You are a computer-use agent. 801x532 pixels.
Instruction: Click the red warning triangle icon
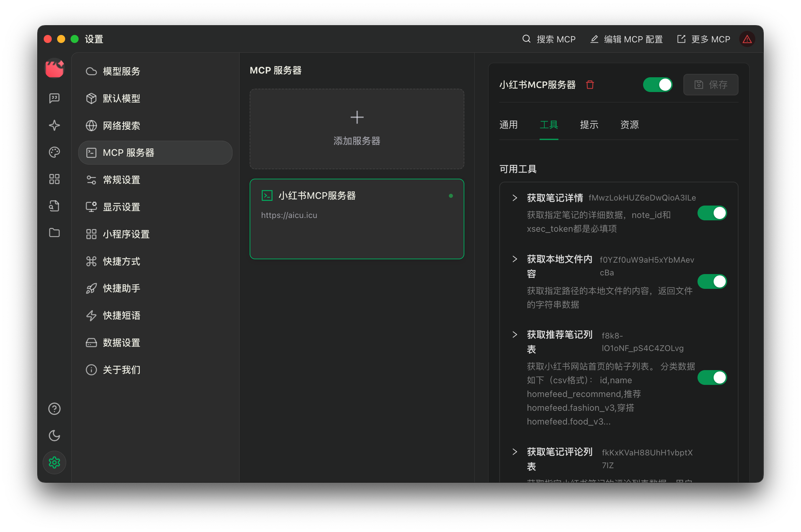tap(747, 39)
